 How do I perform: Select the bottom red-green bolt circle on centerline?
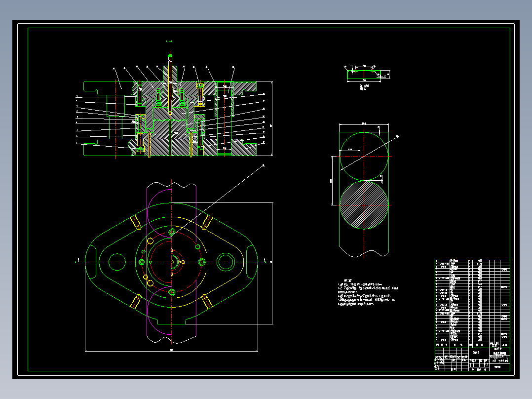coord(172,292)
